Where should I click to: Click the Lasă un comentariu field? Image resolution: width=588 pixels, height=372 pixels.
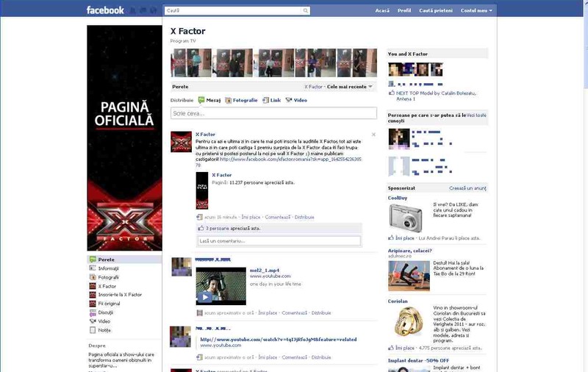(x=279, y=240)
